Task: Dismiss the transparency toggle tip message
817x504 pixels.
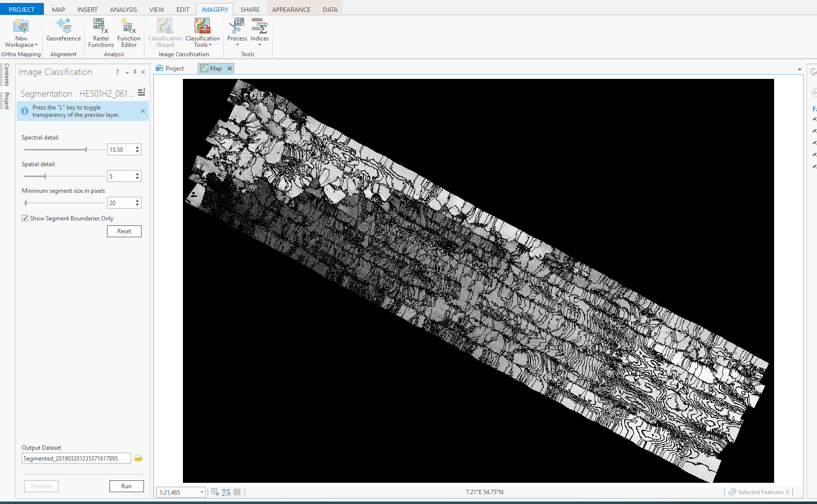Action: 143,111
